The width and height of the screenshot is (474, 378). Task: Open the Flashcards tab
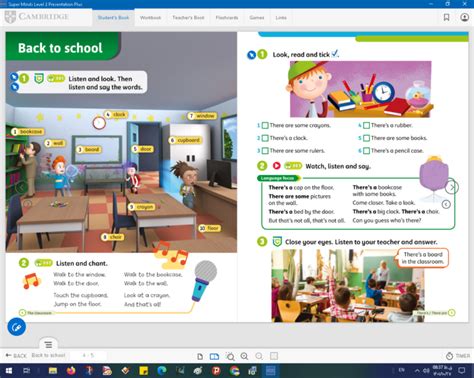[x=227, y=17]
